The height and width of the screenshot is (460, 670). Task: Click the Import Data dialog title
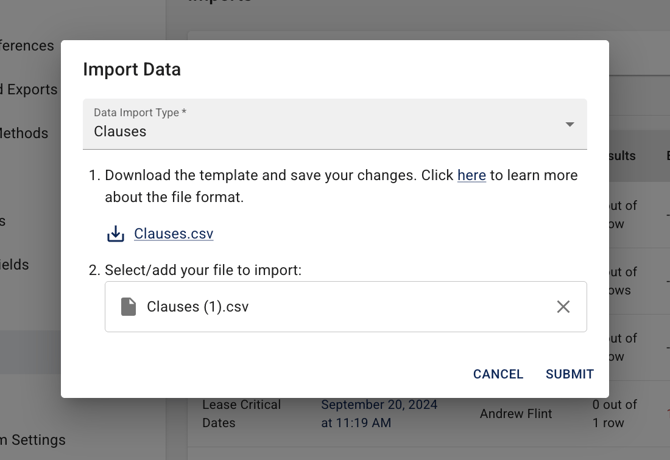pos(132,69)
